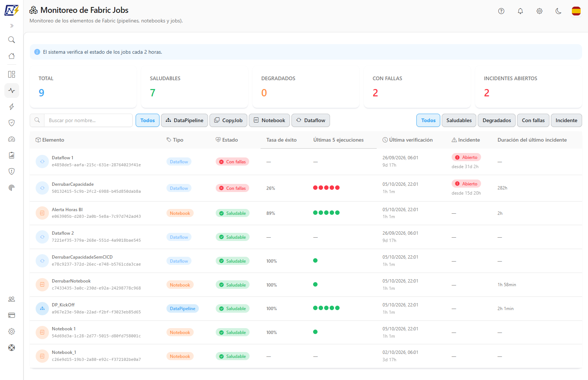Click the Con fallas status of DerrubarCapacidade
This screenshot has height=380, width=588.
[x=232, y=188]
